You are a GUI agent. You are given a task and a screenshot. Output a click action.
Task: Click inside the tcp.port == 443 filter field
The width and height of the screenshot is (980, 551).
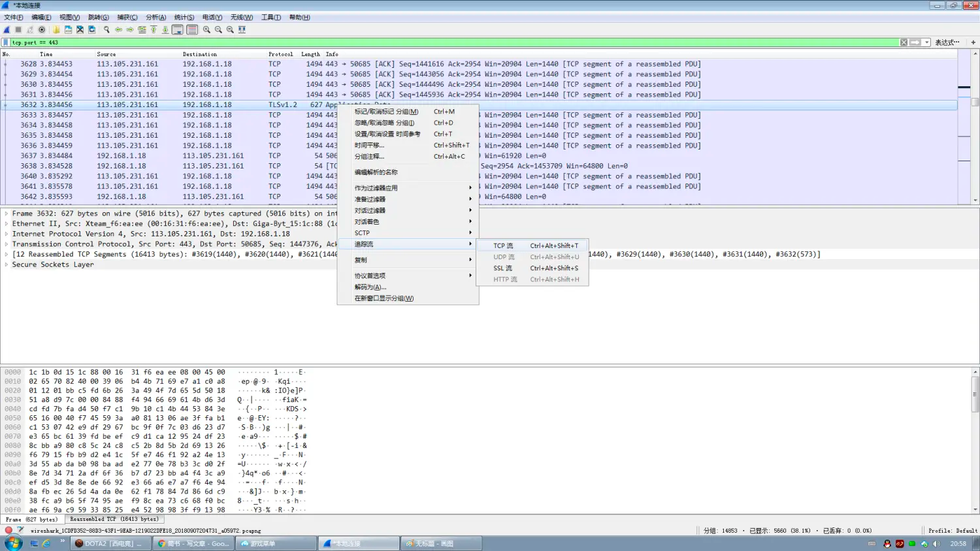coord(131,42)
